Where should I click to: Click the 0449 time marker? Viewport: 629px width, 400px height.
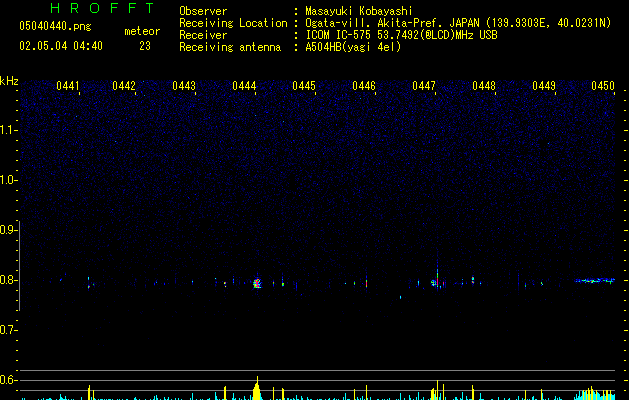[544, 86]
